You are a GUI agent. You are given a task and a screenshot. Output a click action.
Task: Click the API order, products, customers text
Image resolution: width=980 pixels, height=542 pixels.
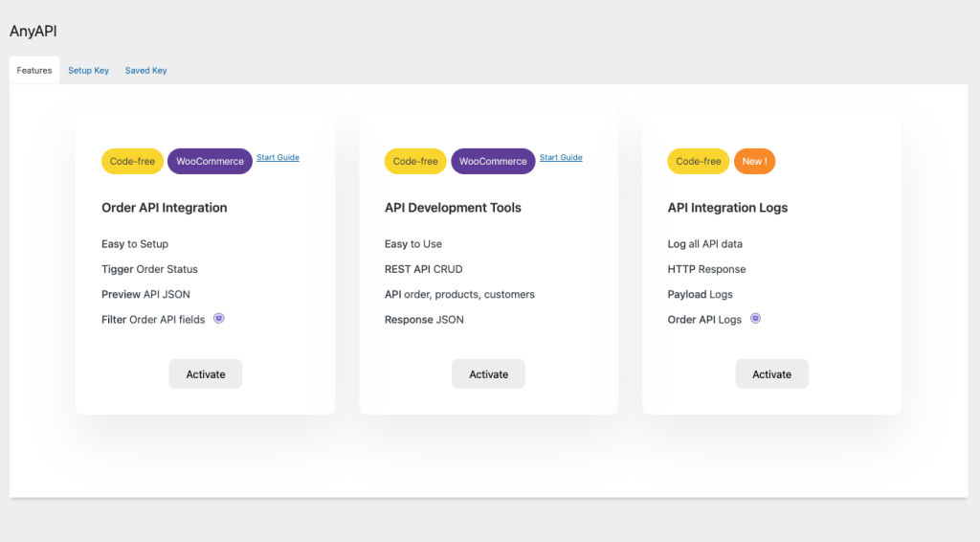459,294
